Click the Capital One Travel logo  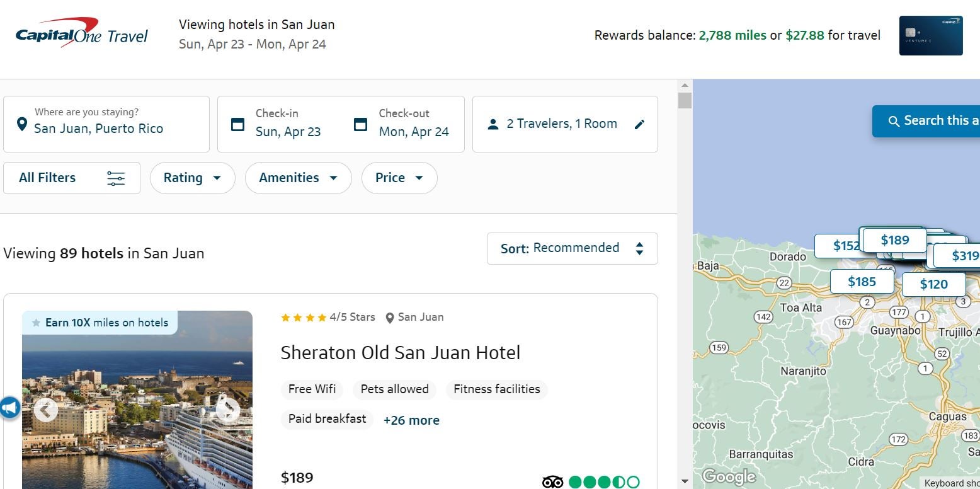[82, 34]
